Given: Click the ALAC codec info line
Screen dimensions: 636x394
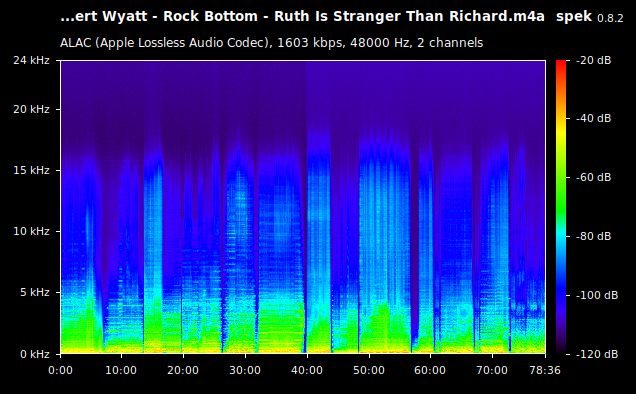Looking at the screenshot, I should (x=271, y=43).
